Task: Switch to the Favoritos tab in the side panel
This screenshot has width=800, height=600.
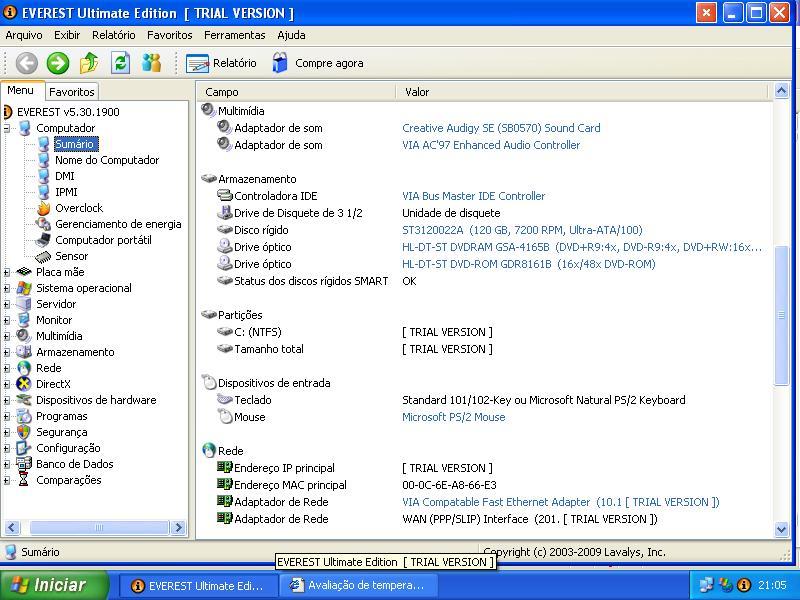Action: coord(71,92)
